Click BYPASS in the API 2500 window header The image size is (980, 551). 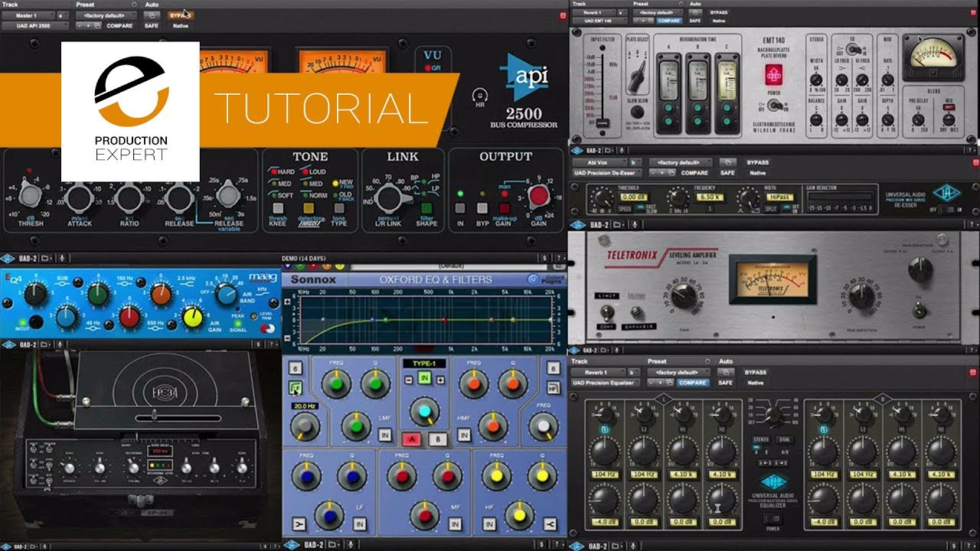pos(180,15)
